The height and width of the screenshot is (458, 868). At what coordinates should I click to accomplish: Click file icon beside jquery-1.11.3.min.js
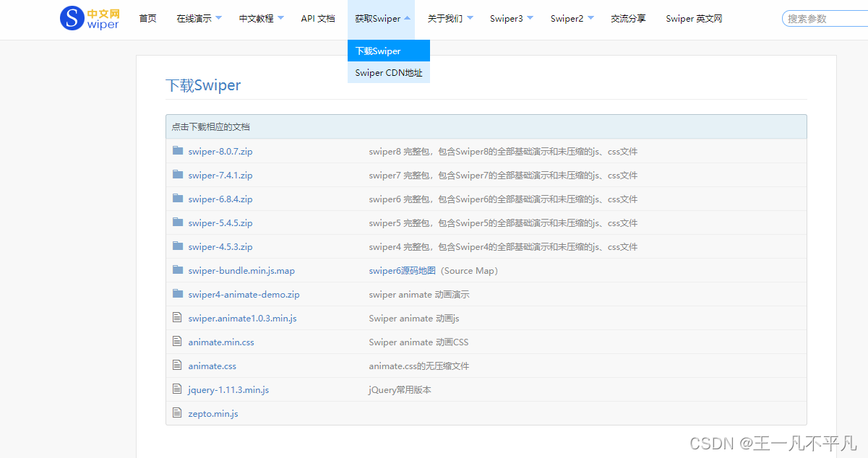[177, 389]
